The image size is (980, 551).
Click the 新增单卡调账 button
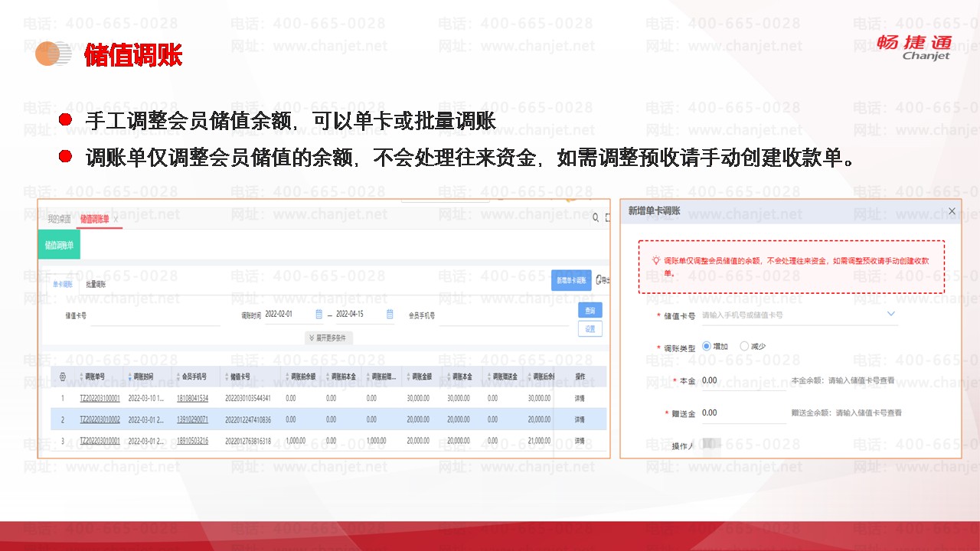pyautogui.click(x=571, y=280)
